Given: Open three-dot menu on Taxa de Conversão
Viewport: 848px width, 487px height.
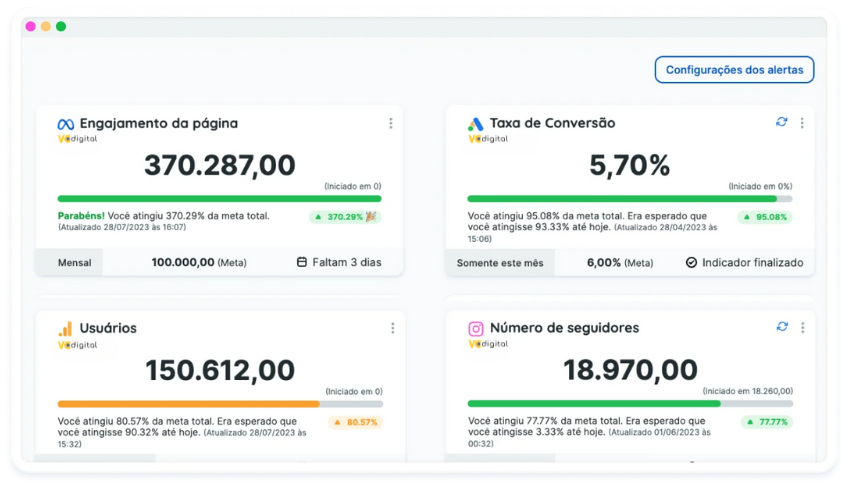Looking at the screenshot, I should [802, 123].
